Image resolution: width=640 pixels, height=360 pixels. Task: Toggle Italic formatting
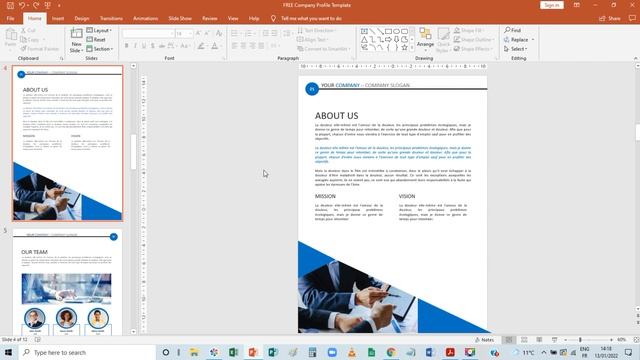point(135,46)
